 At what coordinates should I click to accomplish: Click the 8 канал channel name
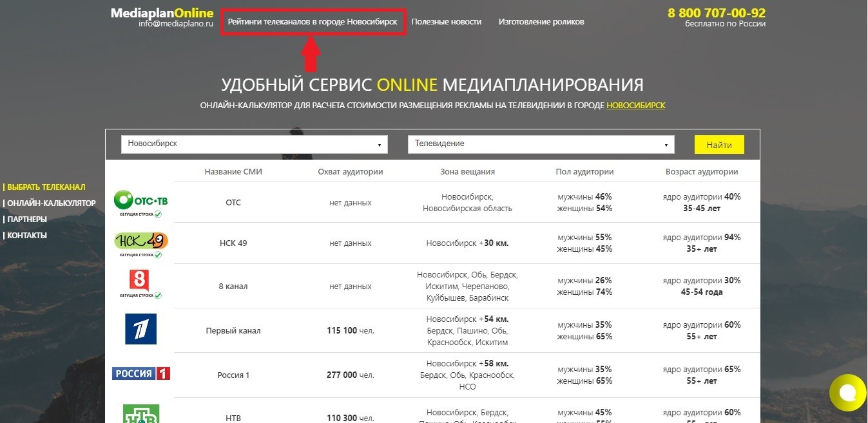[x=233, y=287]
